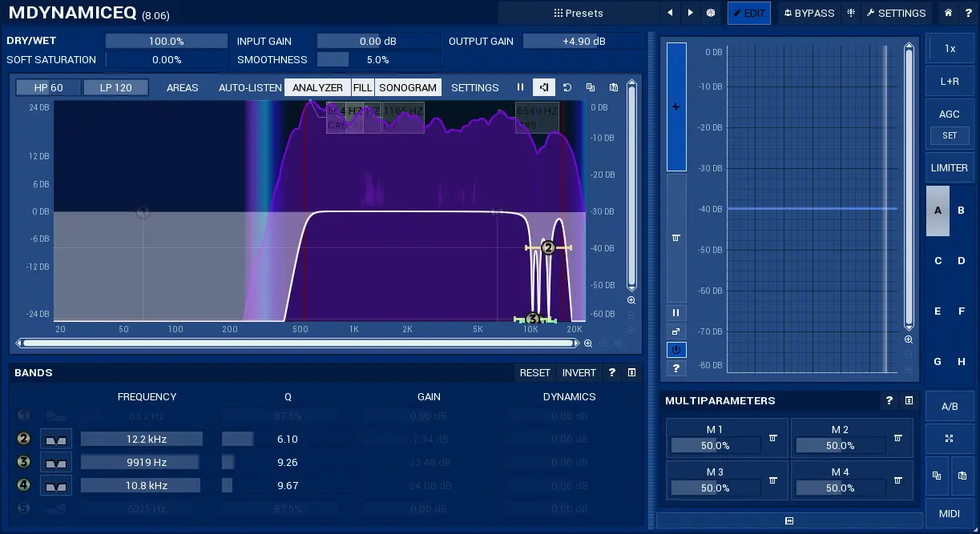
Task: Click the collapse bar icon below Multiparameters
Action: [x=789, y=521]
